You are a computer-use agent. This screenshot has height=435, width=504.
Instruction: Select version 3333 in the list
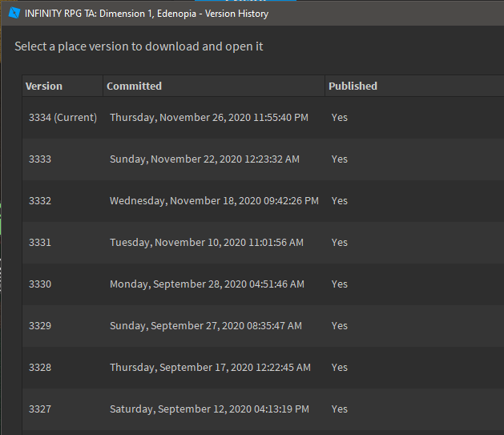[40, 159]
